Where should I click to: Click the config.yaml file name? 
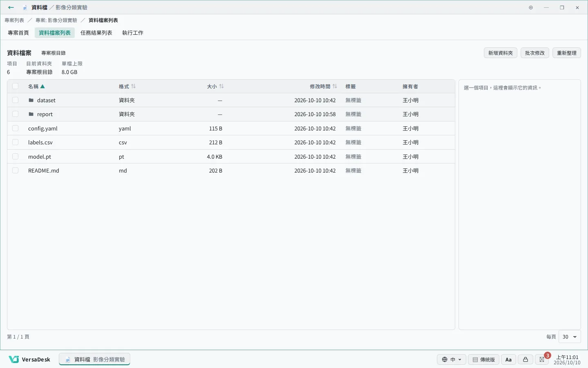(43, 128)
